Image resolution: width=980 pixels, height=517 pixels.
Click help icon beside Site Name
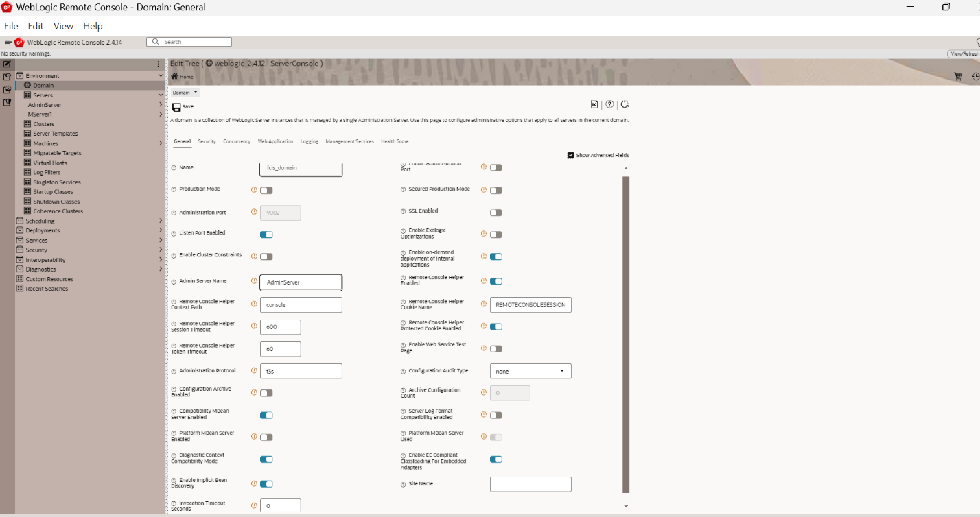(404, 483)
